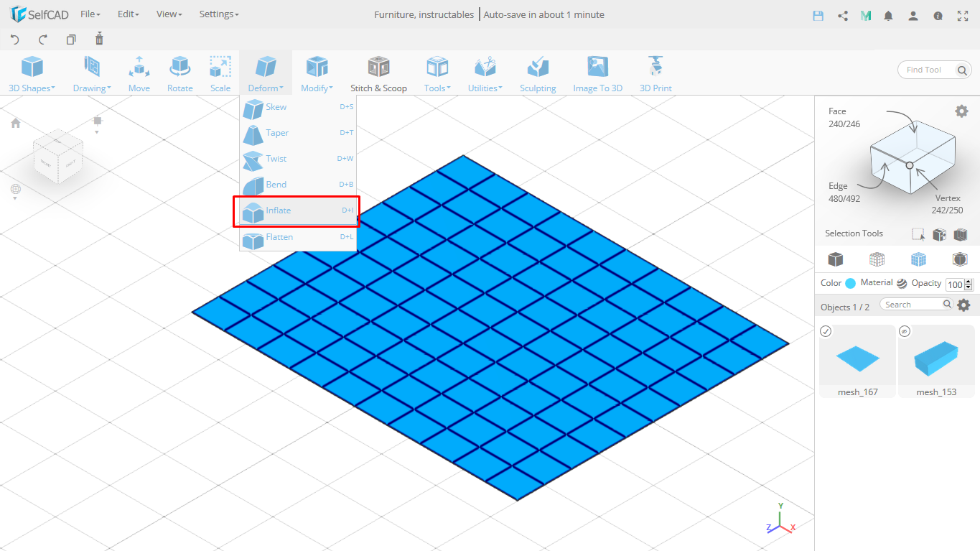This screenshot has height=551, width=980.
Task: Click the Copy object icon
Action: click(x=70, y=40)
